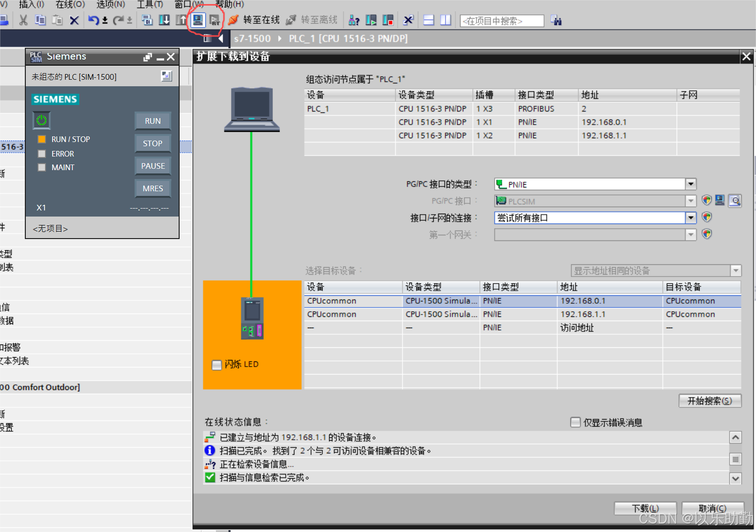This screenshot has height=532, width=756.
Task: Click PAUSE button in PLCSIM
Action: tap(153, 166)
